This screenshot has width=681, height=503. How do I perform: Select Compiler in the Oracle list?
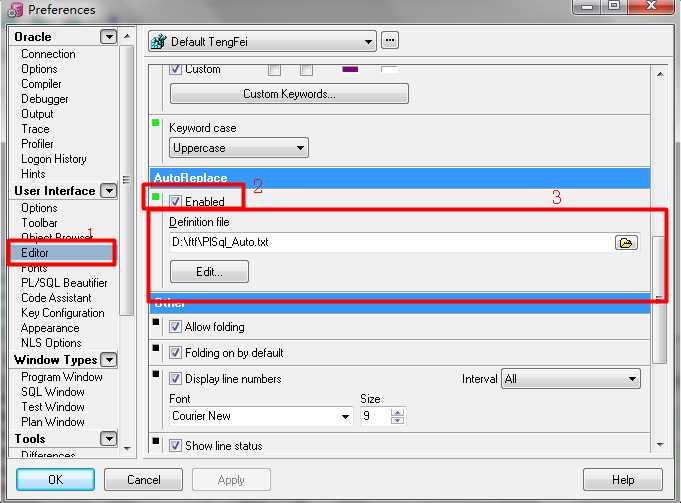tap(41, 84)
